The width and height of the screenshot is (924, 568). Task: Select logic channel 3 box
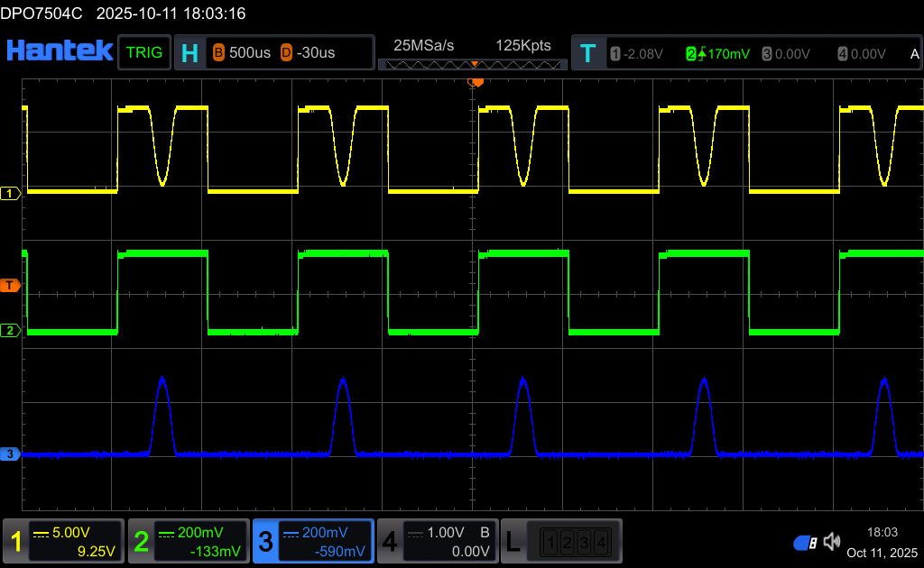[584, 542]
